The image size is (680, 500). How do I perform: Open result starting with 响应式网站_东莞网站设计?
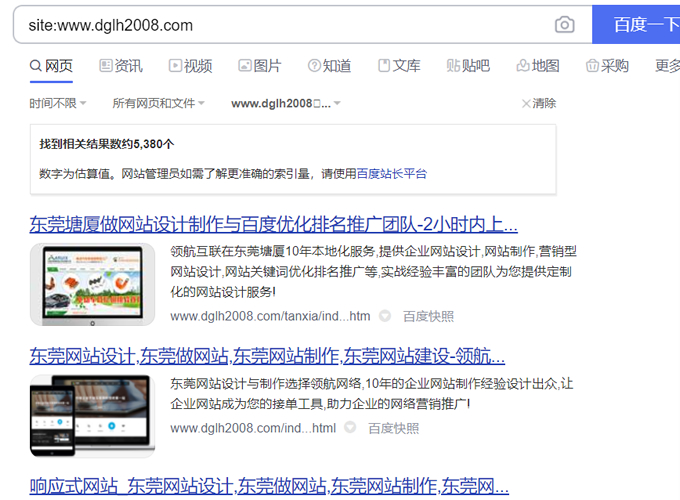[x=269, y=486]
